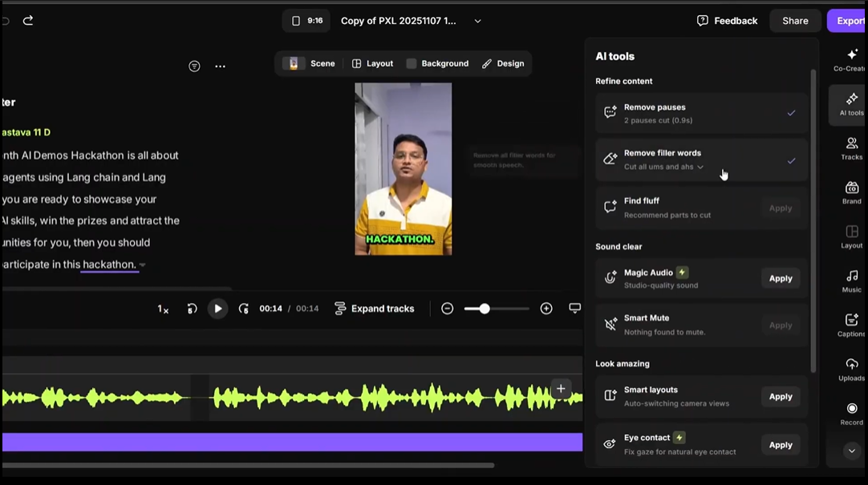Open the Tracks panel in sidebar
The image size is (868, 485).
(x=851, y=149)
